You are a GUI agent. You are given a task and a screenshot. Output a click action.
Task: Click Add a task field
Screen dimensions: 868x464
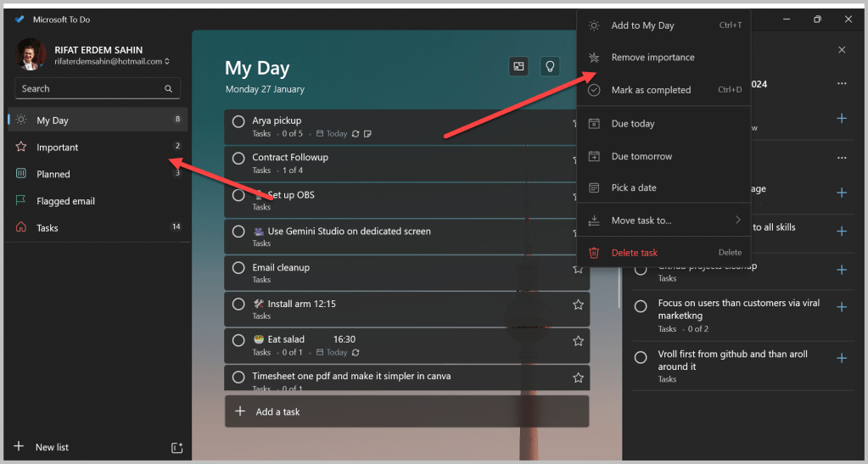(407, 411)
